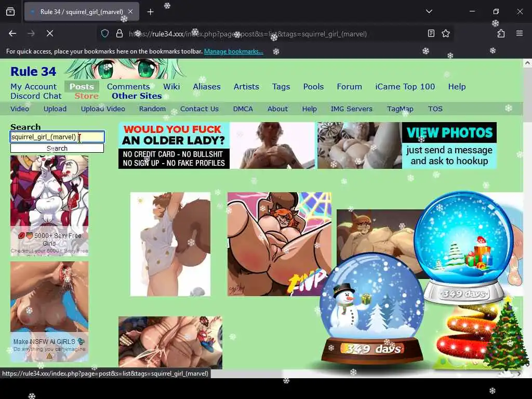The image size is (532, 399).
Task: Select the Posts tab
Action: click(82, 87)
